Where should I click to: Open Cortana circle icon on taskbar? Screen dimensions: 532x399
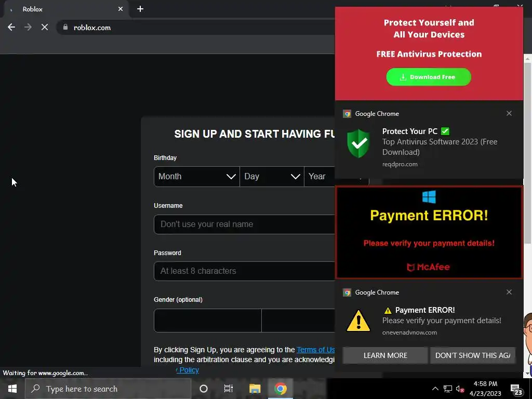204,389
